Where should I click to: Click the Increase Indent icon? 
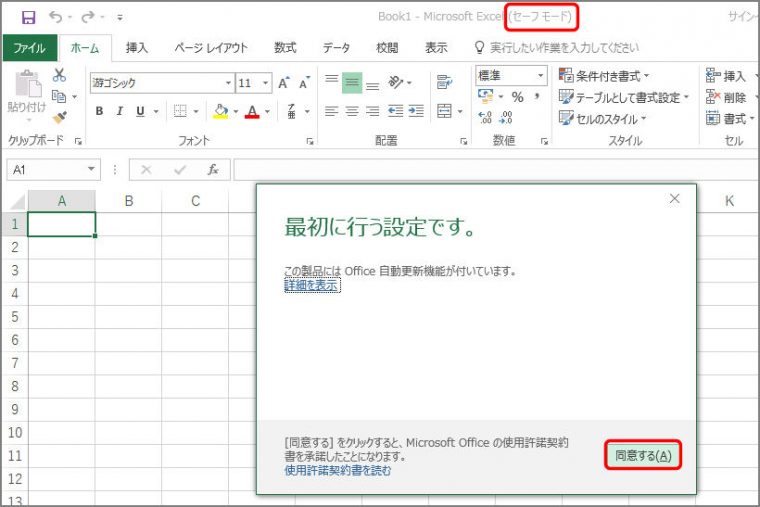(x=416, y=111)
